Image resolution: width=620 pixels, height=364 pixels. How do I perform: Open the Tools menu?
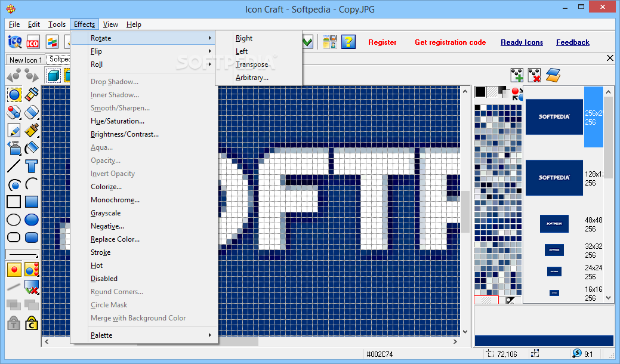click(x=57, y=24)
